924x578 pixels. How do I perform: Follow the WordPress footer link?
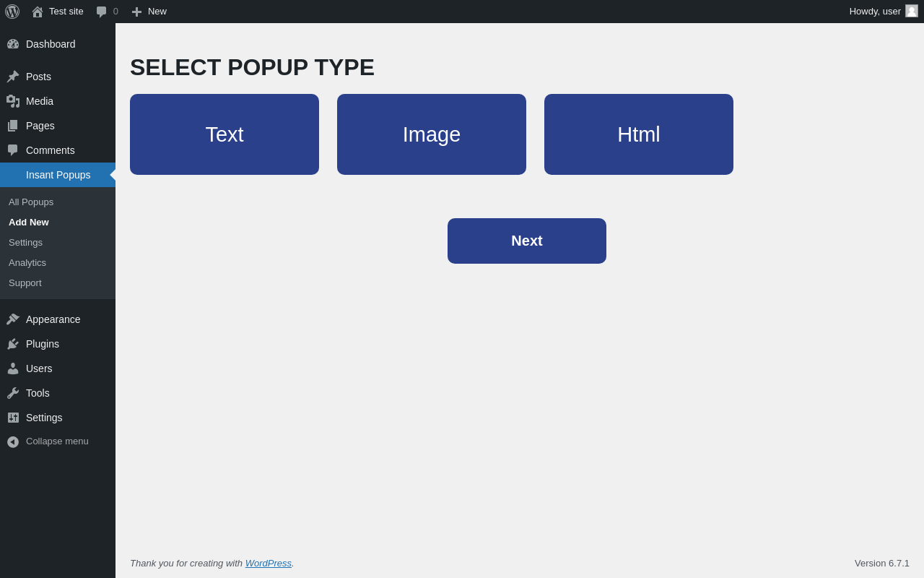click(269, 564)
